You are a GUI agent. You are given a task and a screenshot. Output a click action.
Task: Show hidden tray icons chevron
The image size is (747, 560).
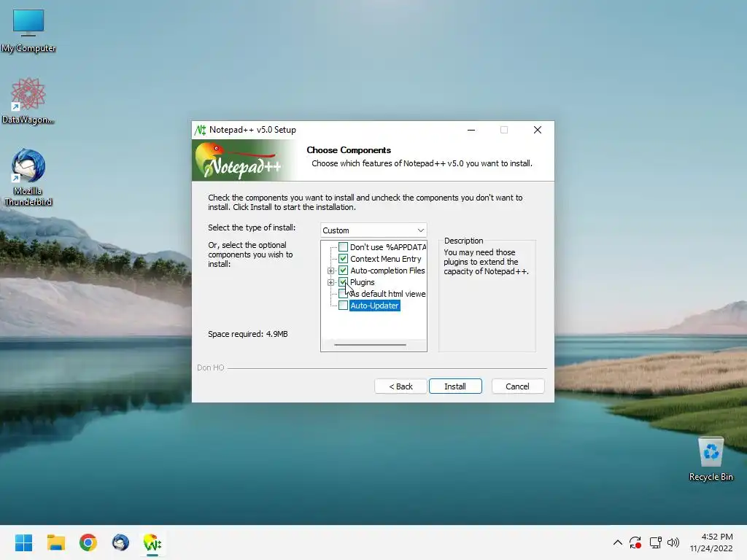[617, 542]
